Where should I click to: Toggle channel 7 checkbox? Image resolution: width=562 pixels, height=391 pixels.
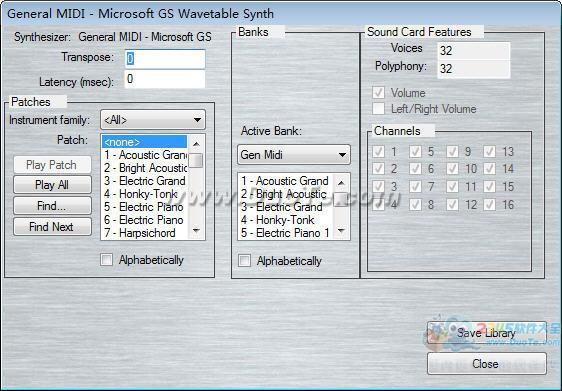tap(415, 186)
